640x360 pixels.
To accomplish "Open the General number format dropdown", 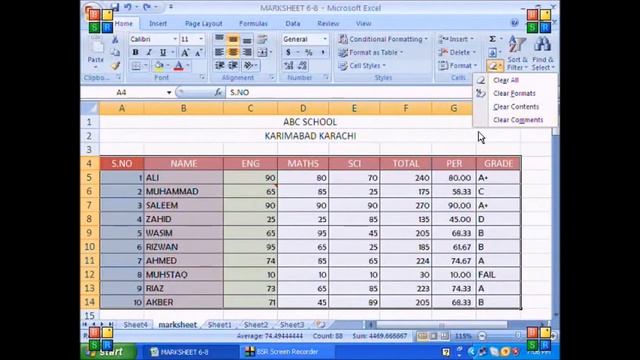I will 325,39.
